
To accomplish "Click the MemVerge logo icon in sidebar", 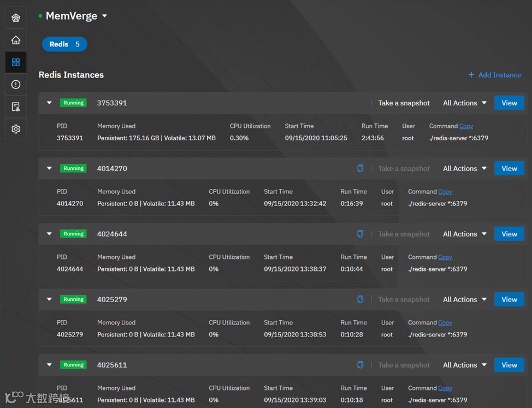I will pyautogui.click(x=16, y=17).
